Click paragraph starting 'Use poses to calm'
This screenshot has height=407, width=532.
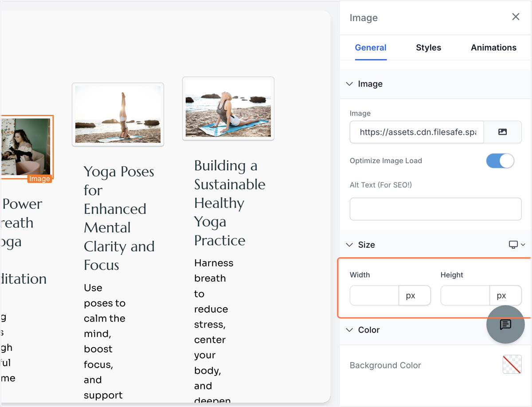point(105,341)
